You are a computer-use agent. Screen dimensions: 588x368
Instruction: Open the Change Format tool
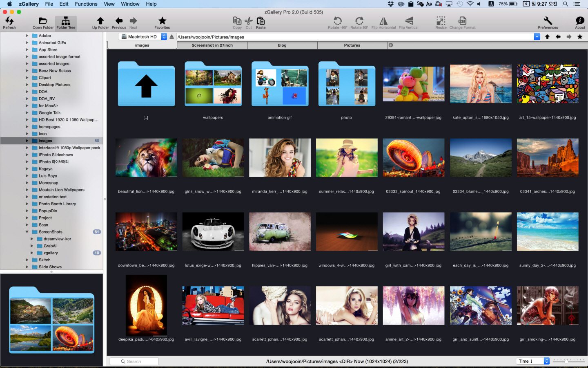(x=462, y=20)
